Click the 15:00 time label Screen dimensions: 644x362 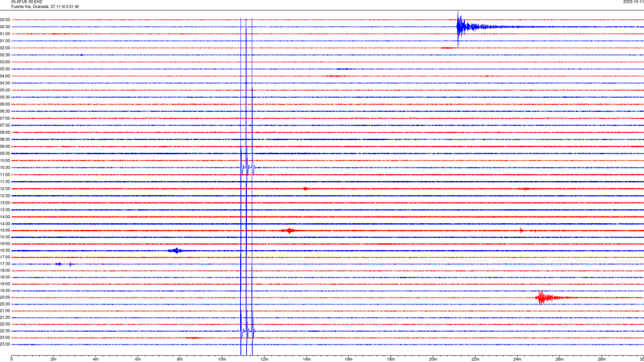[x=5, y=230]
